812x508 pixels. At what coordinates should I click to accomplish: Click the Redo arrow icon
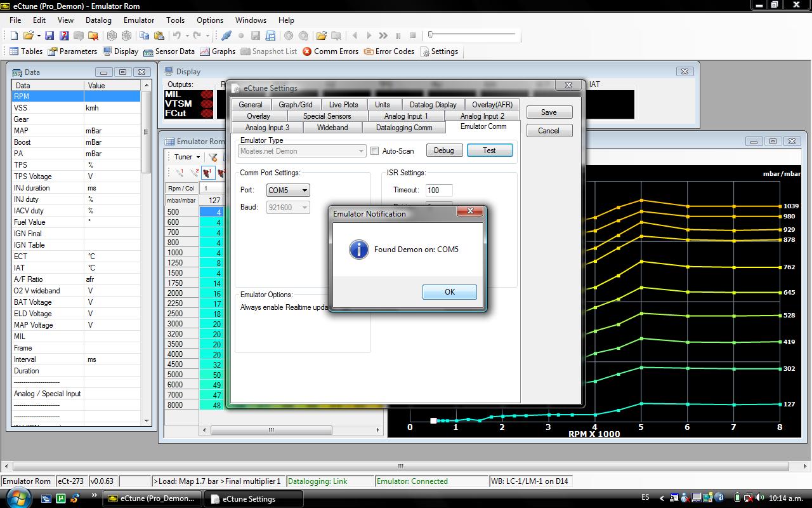[197, 36]
